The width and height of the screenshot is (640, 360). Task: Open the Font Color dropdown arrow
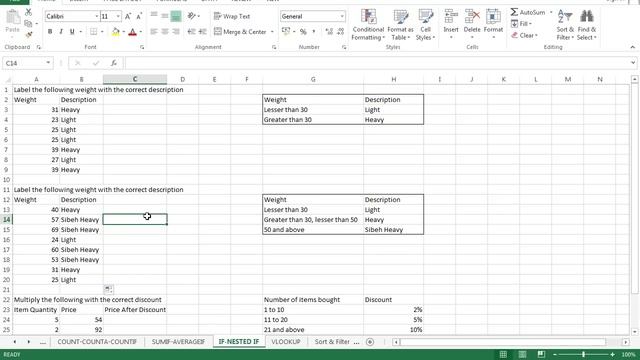click(x=141, y=32)
